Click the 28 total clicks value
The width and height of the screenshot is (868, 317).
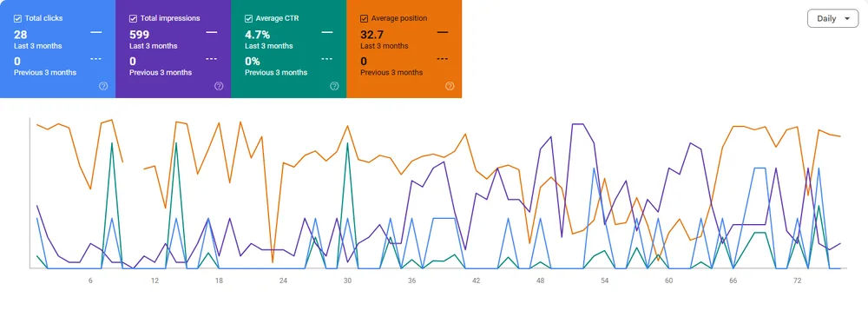point(21,35)
